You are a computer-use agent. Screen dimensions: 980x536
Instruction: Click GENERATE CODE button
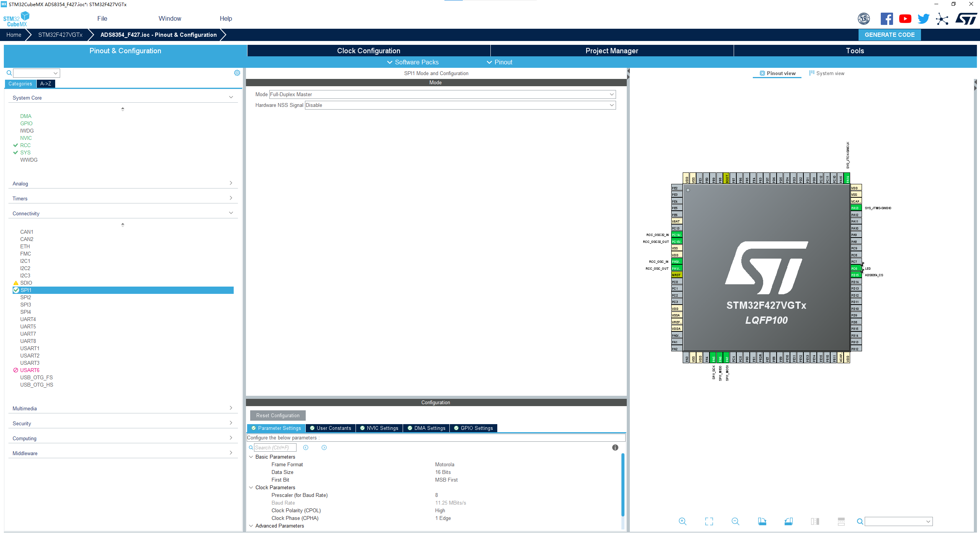pos(890,34)
